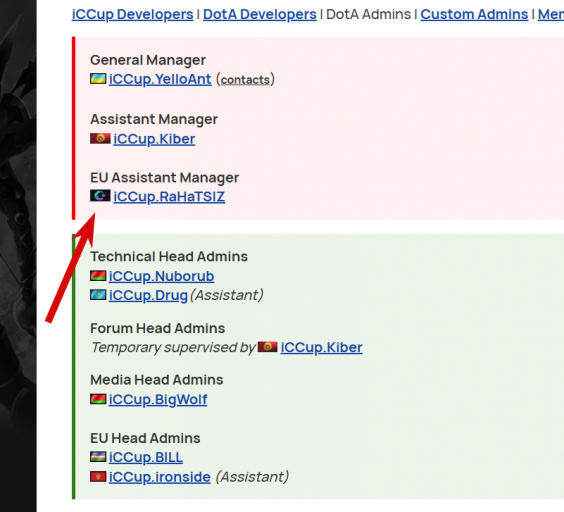Open iCCup.Kiber under Assistant Manager

click(x=154, y=139)
